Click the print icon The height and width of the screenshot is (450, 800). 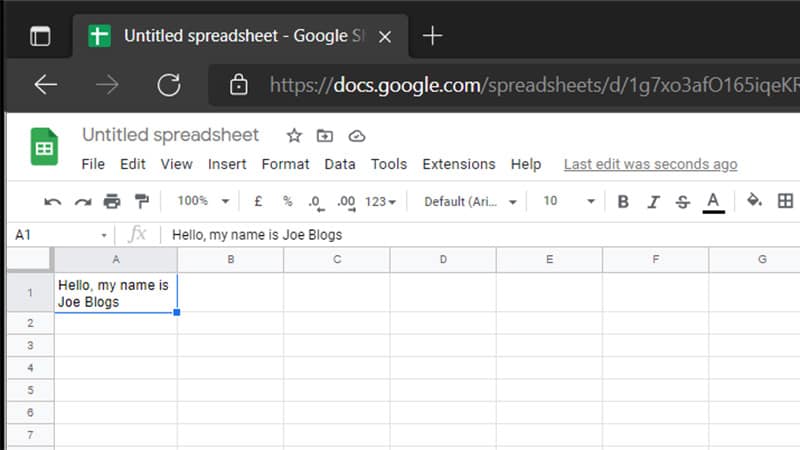112,202
